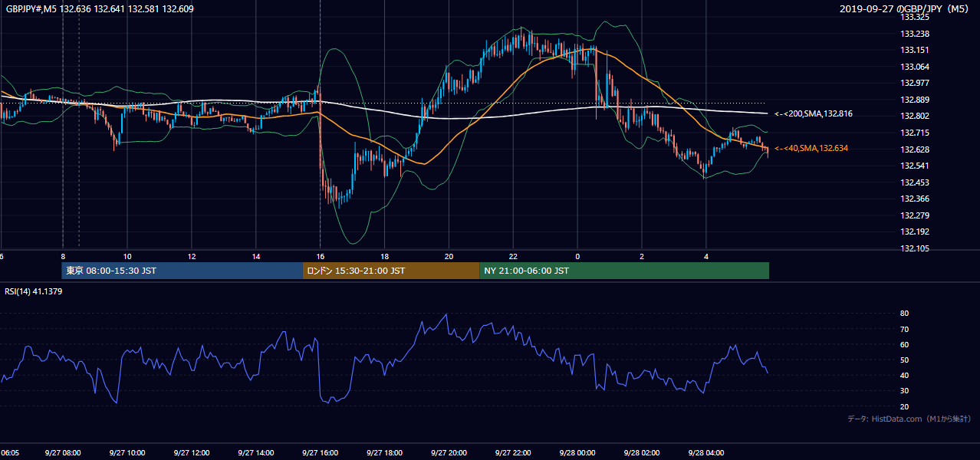This screenshot has width=980, height=460.
Task: Click the 132.628 price axis label
Action: pos(915,149)
